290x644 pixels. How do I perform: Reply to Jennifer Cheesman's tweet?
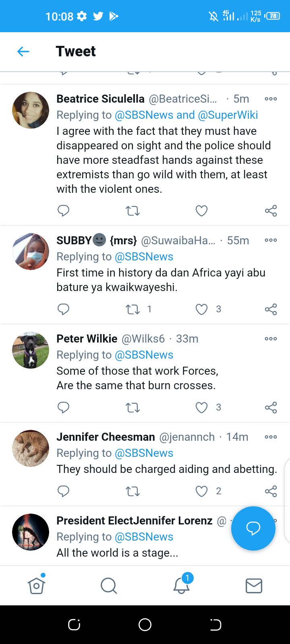[x=64, y=491]
